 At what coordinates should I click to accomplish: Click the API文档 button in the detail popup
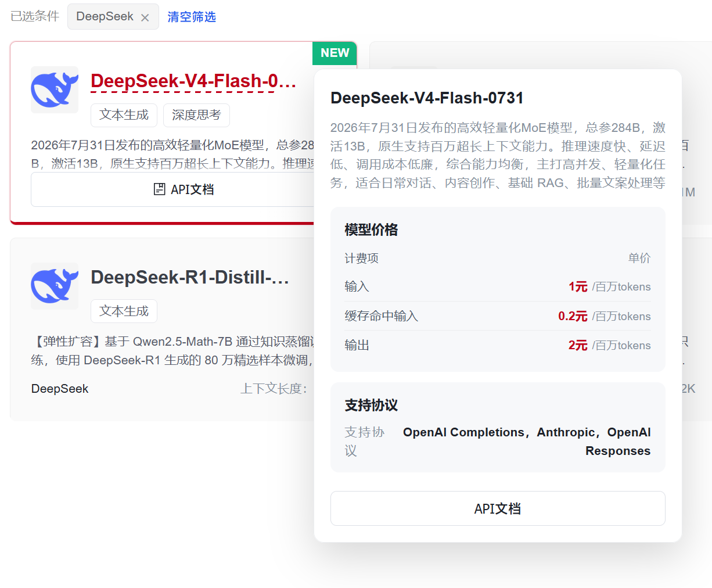coord(498,508)
